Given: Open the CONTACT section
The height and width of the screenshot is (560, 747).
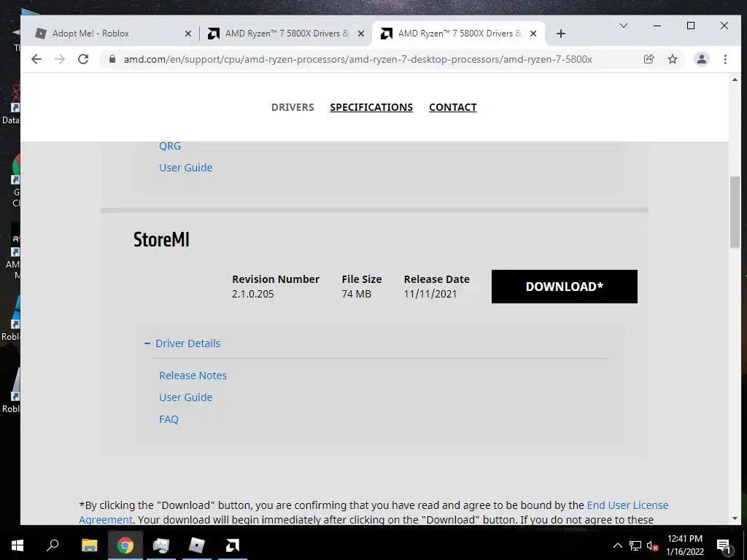Looking at the screenshot, I should point(452,107).
